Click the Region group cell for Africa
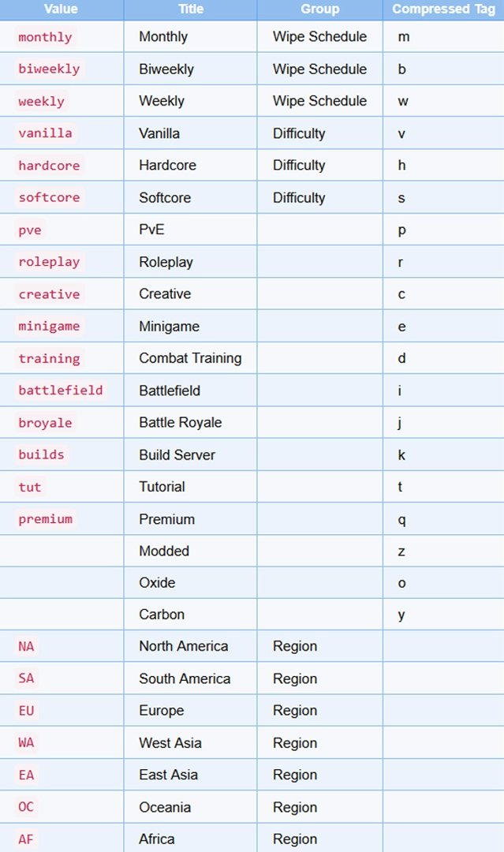Screen dimensions: 504x852 point(295,839)
